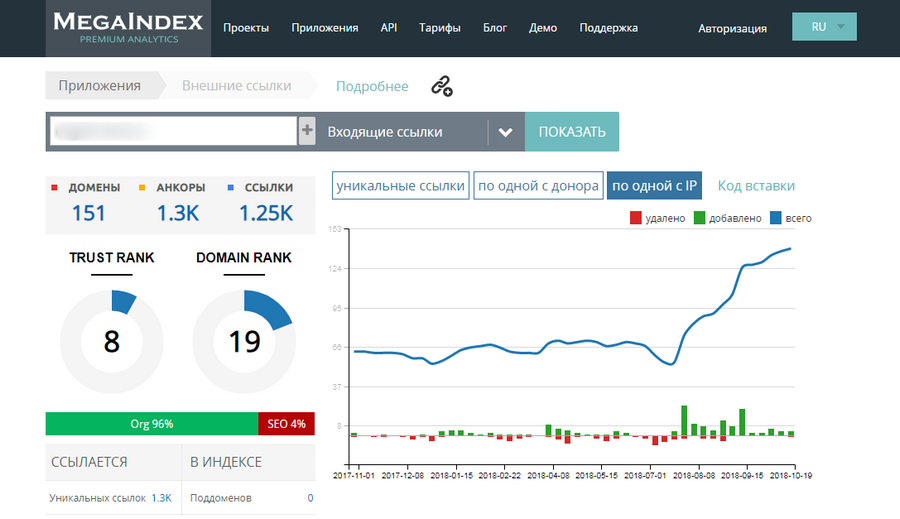
Task: Click the green Org 96% bar segment
Action: coord(152,424)
